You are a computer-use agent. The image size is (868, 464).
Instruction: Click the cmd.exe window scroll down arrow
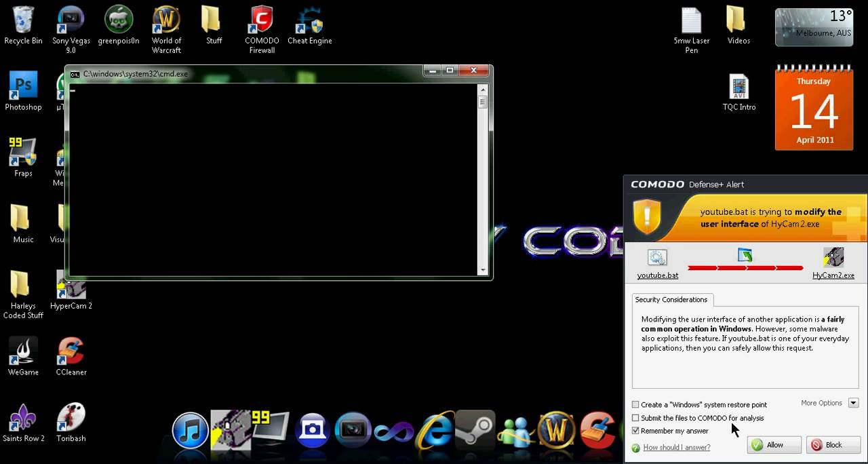coord(483,270)
